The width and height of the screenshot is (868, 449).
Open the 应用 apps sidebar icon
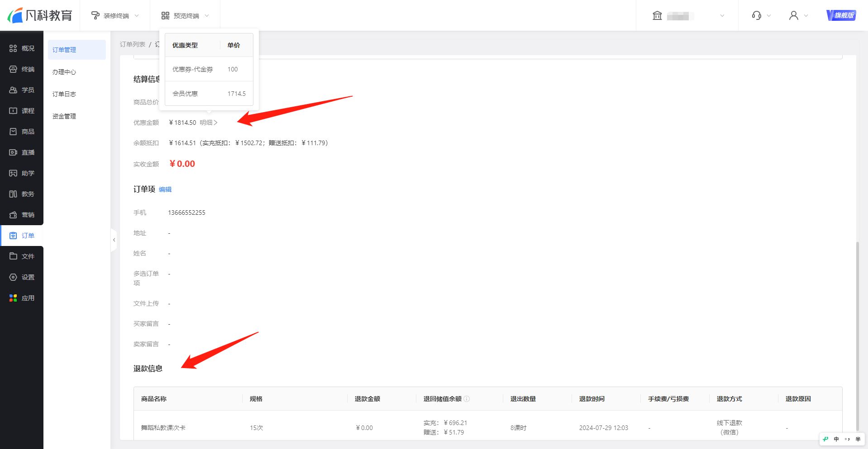point(13,298)
